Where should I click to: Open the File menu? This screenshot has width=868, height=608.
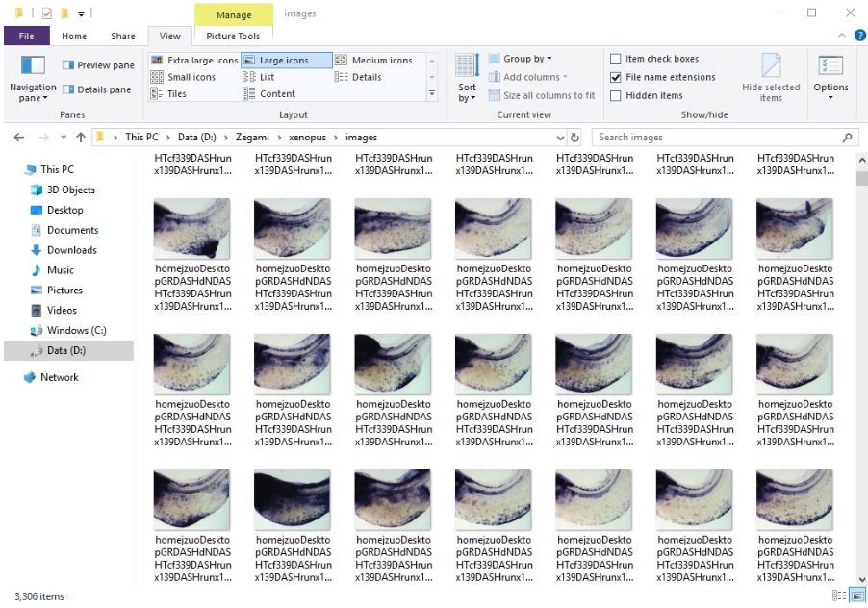(x=27, y=36)
